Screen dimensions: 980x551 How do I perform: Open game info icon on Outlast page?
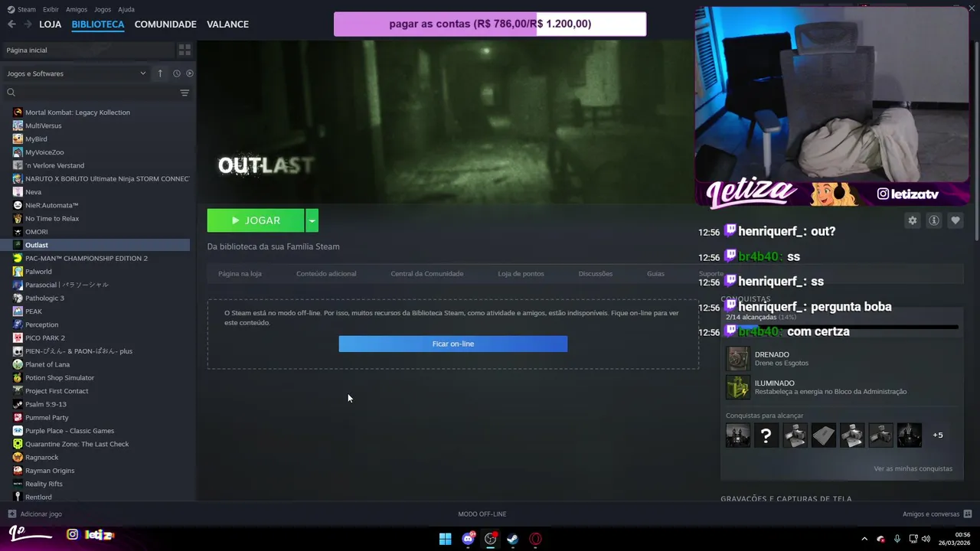coord(934,220)
